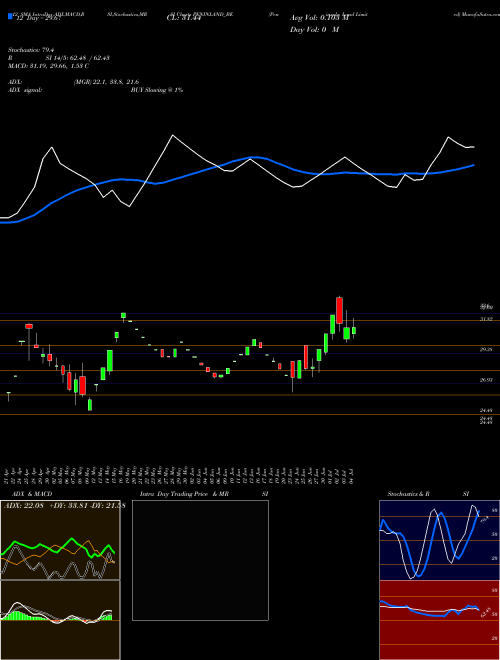Click the 'ADX & MACD' panel heading

[30, 494]
